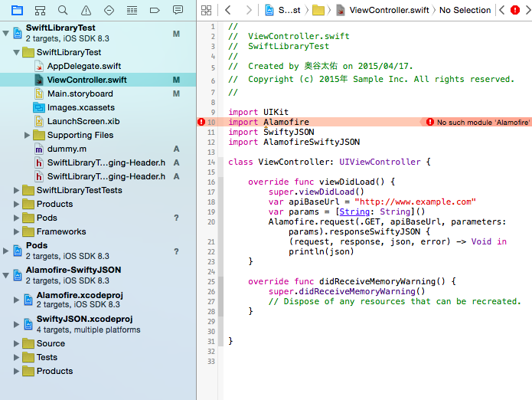The image size is (532, 400).
Task: Select ViewController.swift in the jump bar
Action: (383, 10)
